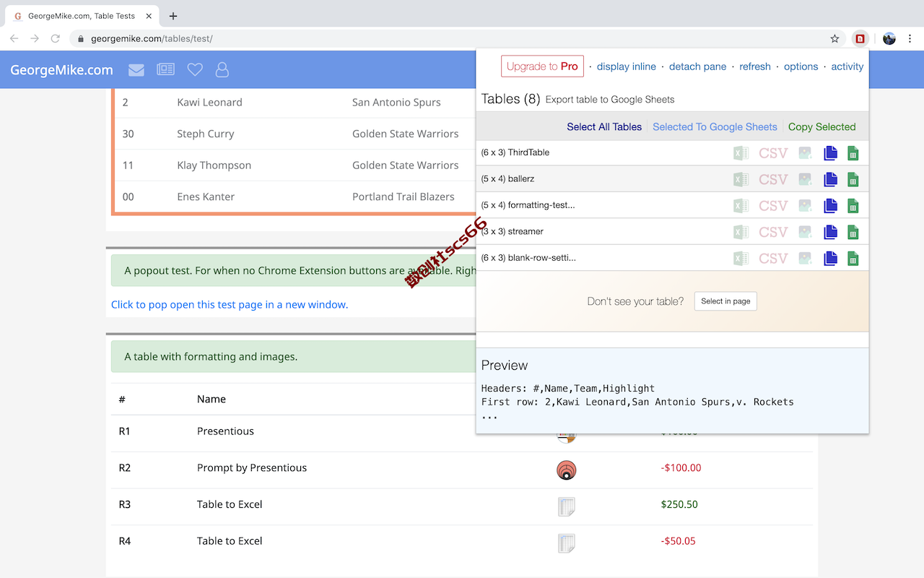
Task: Copy blank-row-setti table to clipboard
Action: click(830, 258)
